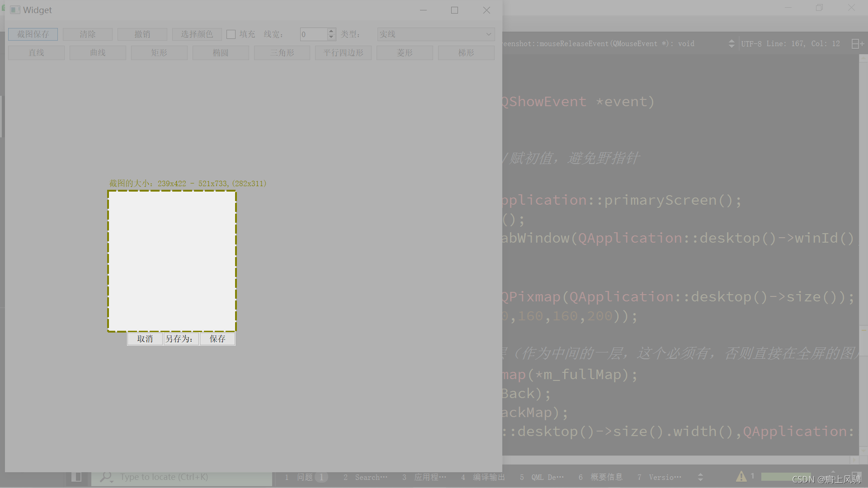Select the 曲线 (curve) tool
This screenshot has width=868, height=488.
(x=98, y=52)
